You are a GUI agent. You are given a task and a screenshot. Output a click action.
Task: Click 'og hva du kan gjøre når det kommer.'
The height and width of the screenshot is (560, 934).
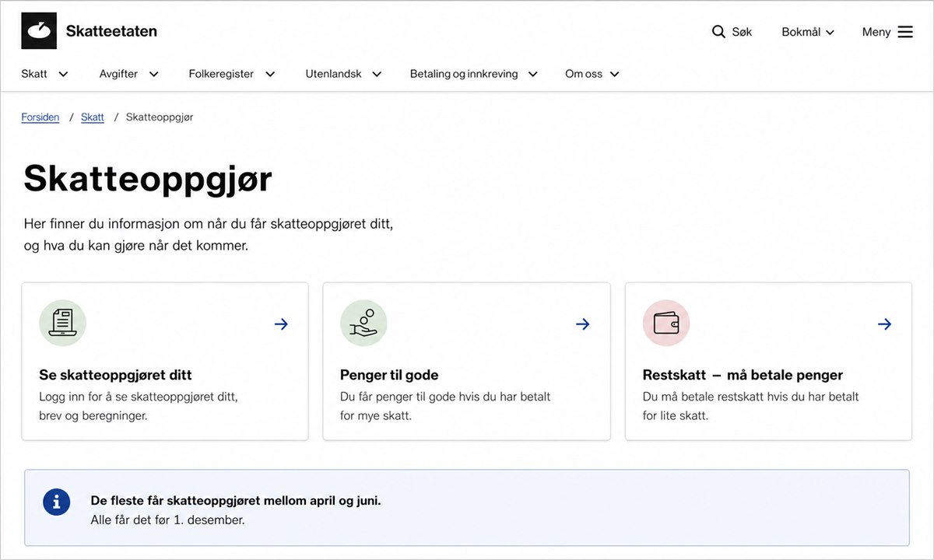pyautogui.click(x=136, y=246)
